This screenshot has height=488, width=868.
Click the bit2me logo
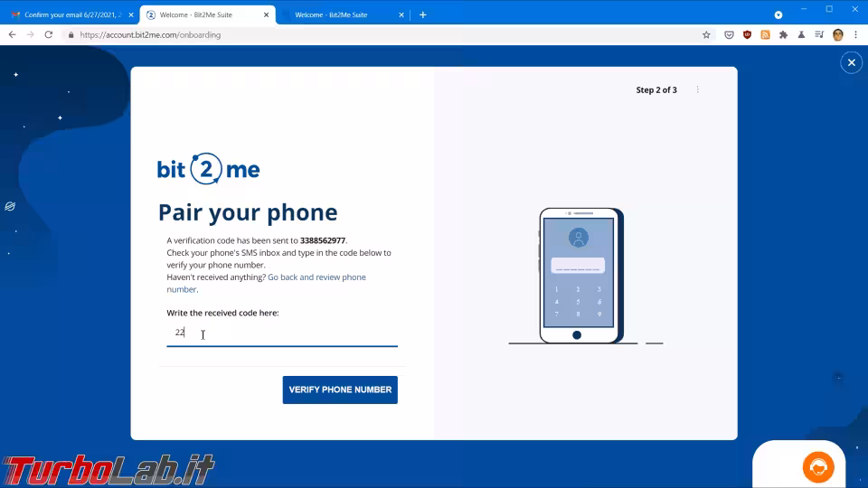208,169
